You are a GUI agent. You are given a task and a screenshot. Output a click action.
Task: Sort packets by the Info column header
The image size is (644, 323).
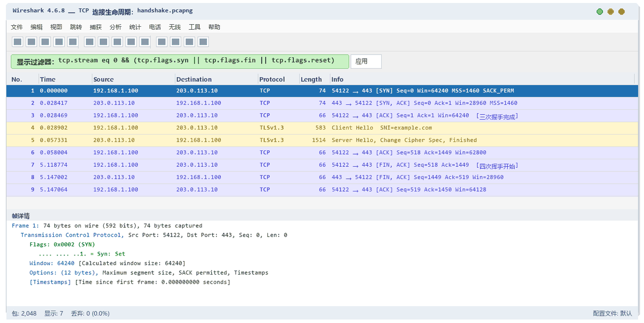coord(482,79)
